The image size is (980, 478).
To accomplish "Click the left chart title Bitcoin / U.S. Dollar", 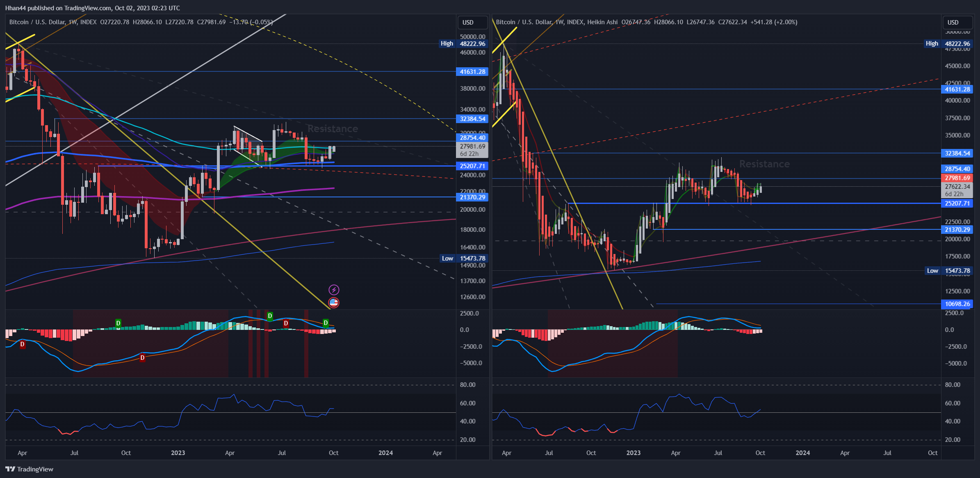I will tap(37, 22).
